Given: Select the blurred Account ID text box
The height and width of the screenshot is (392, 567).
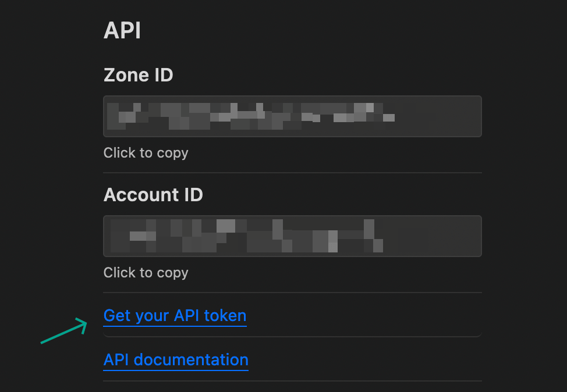Looking at the screenshot, I should click(292, 236).
